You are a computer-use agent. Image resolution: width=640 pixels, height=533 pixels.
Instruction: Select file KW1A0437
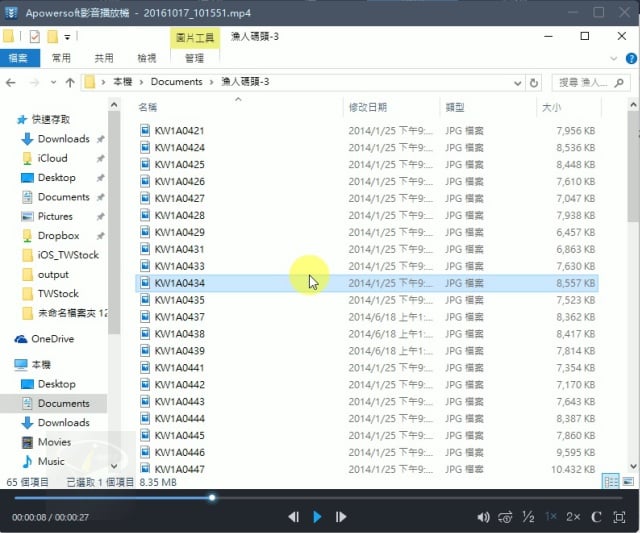180,317
